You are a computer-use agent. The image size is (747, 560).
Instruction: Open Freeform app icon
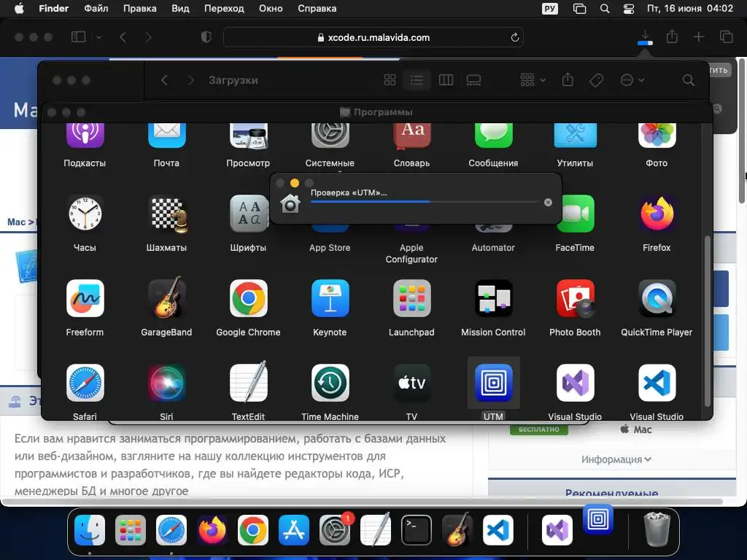(85, 298)
